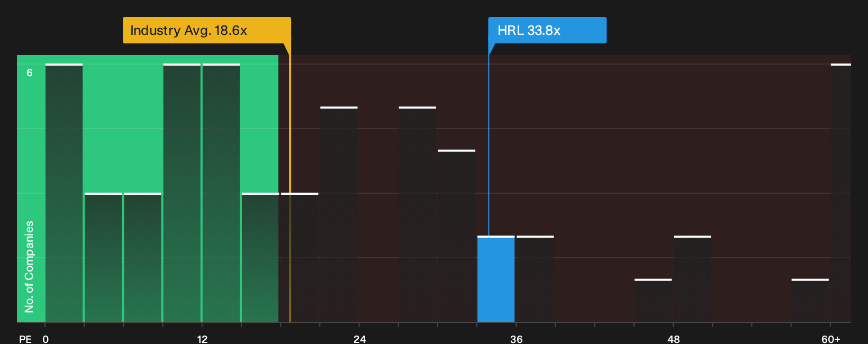Click the 'No. of Companies' axis title
This screenshot has height=344, width=868.
click(29, 267)
